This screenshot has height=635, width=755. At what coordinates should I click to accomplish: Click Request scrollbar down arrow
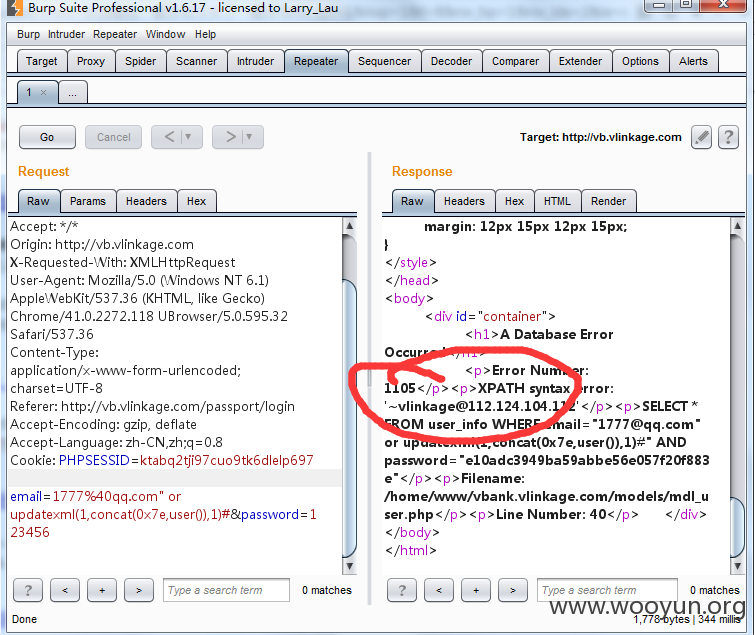click(x=350, y=566)
